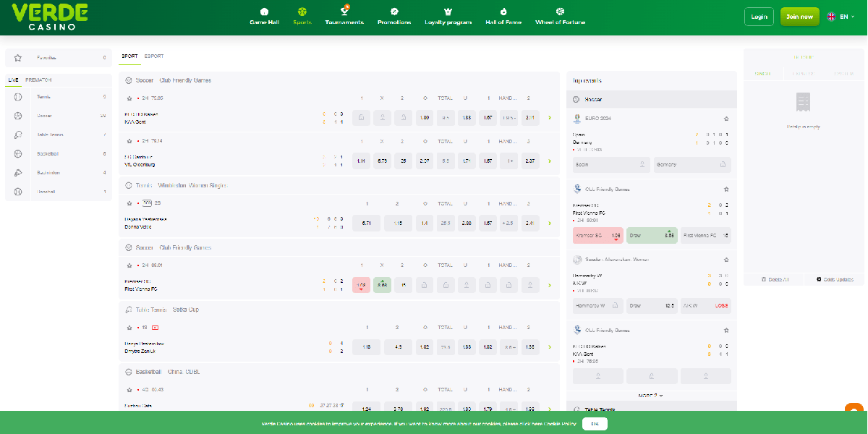The height and width of the screenshot is (434, 868).
Task: Open Game Hall from the top navigation
Action: [264, 17]
